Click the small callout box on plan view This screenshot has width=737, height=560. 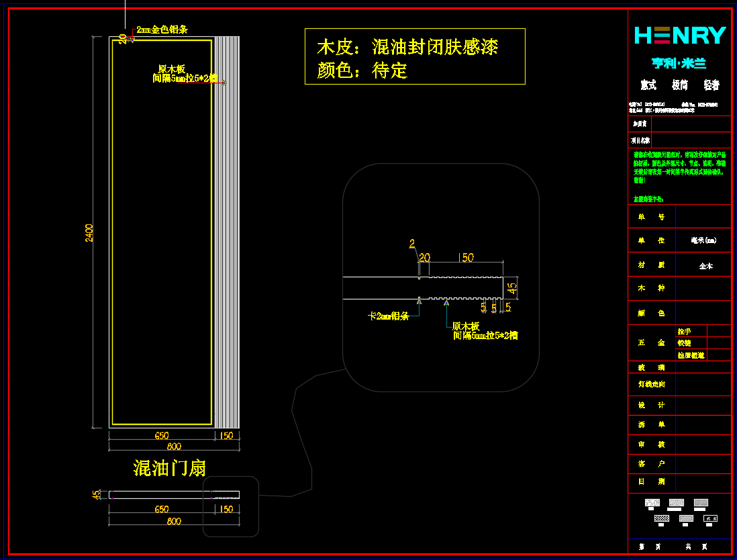(x=231, y=506)
